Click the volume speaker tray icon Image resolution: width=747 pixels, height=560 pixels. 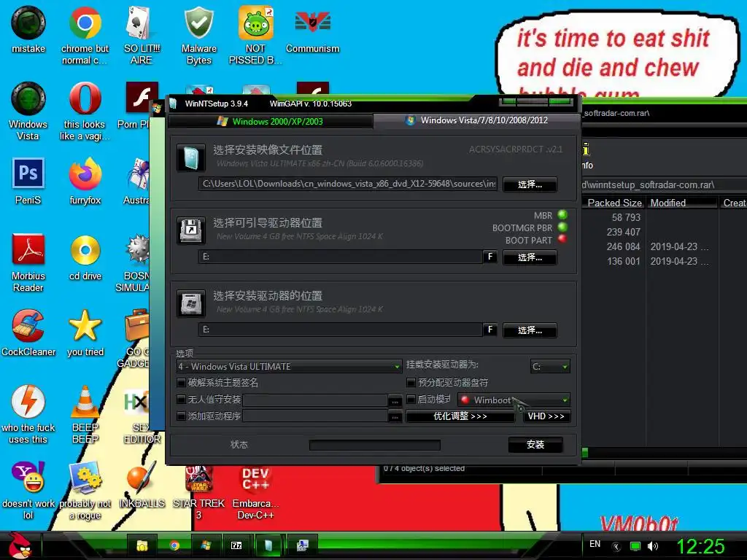click(x=653, y=546)
